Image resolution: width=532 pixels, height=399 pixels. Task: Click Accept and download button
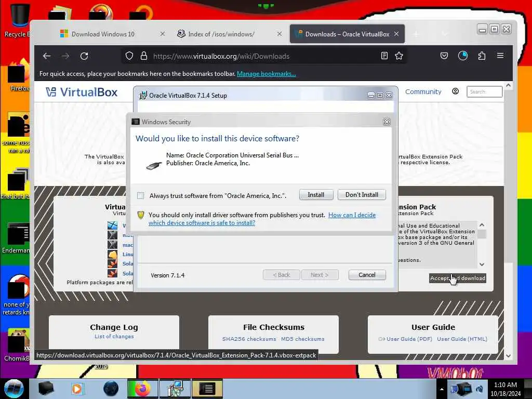457,278
